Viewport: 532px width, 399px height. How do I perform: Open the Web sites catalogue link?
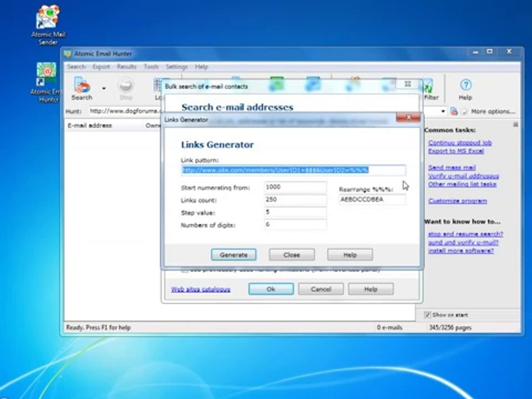201,289
